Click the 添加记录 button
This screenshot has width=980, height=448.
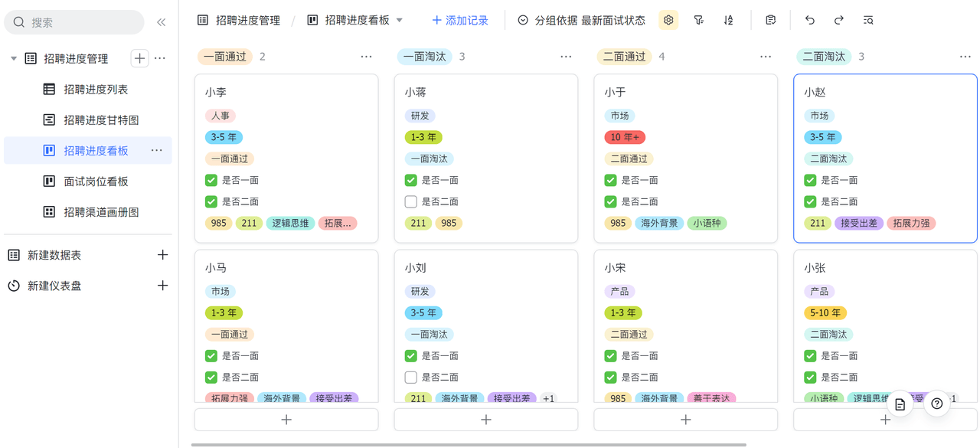click(x=459, y=21)
